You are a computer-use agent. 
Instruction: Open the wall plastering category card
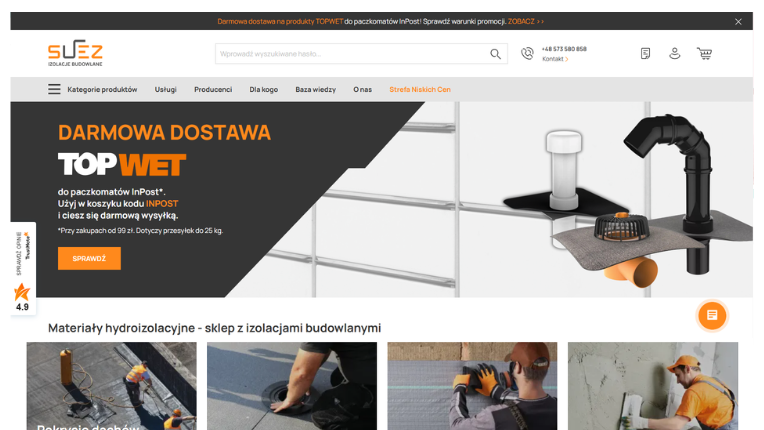(x=653, y=386)
